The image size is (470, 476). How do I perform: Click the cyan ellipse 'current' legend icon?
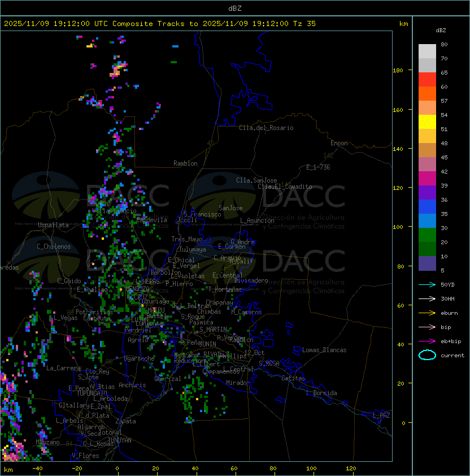(427, 355)
